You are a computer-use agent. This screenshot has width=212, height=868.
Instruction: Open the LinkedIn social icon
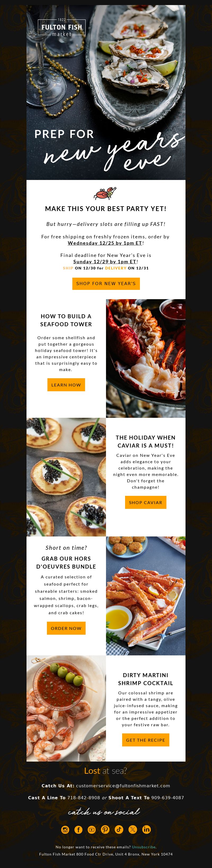tap(146, 830)
